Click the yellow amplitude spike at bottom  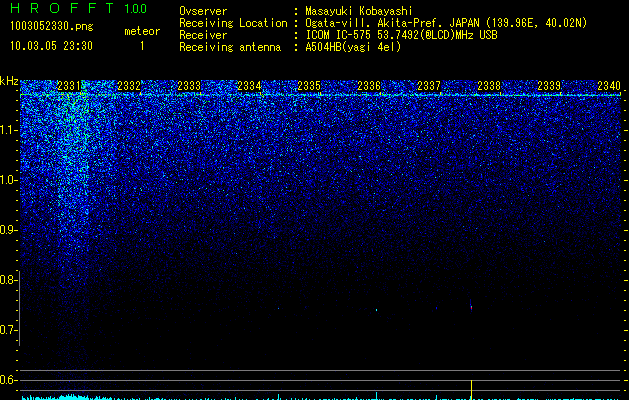[471, 390]
